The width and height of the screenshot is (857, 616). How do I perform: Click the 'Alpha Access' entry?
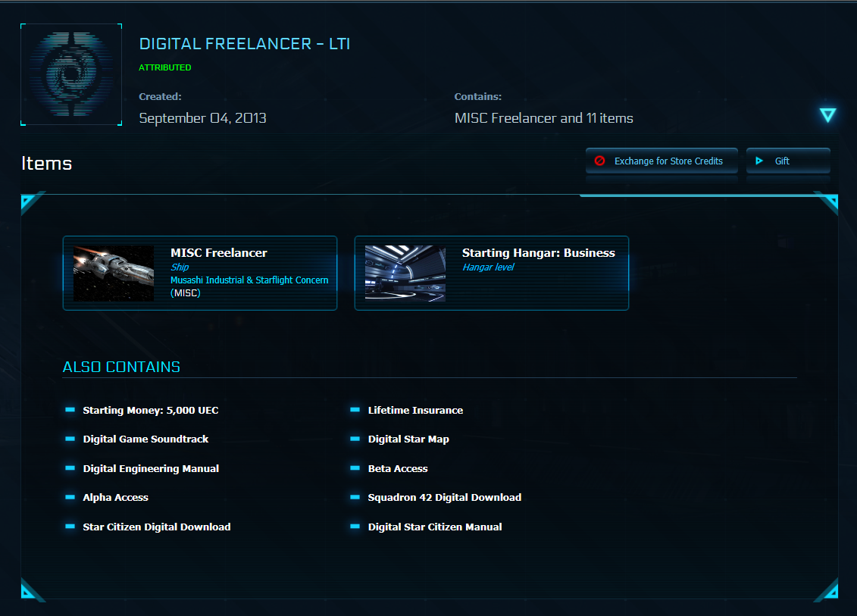[x=115, y=498]
